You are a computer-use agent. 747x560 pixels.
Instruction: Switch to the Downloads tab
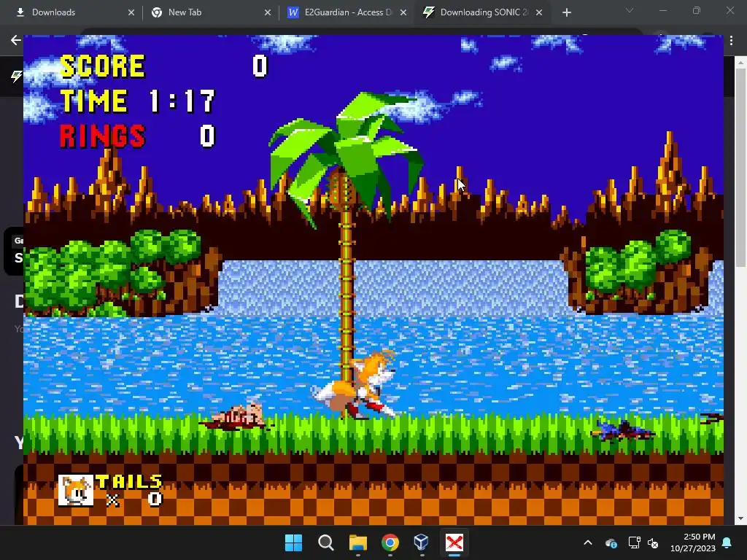(71, 12)
